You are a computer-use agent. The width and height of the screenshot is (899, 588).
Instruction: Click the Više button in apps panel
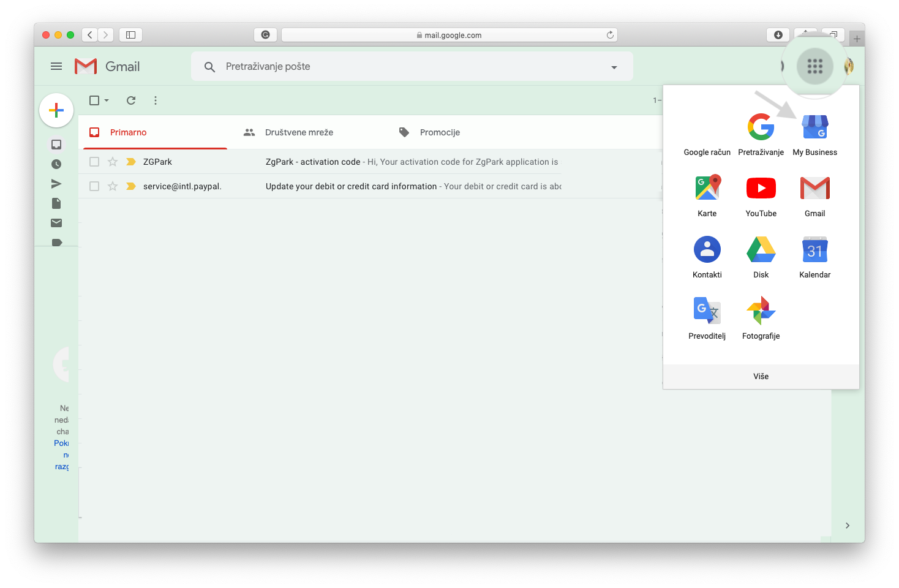coord(761,377)
